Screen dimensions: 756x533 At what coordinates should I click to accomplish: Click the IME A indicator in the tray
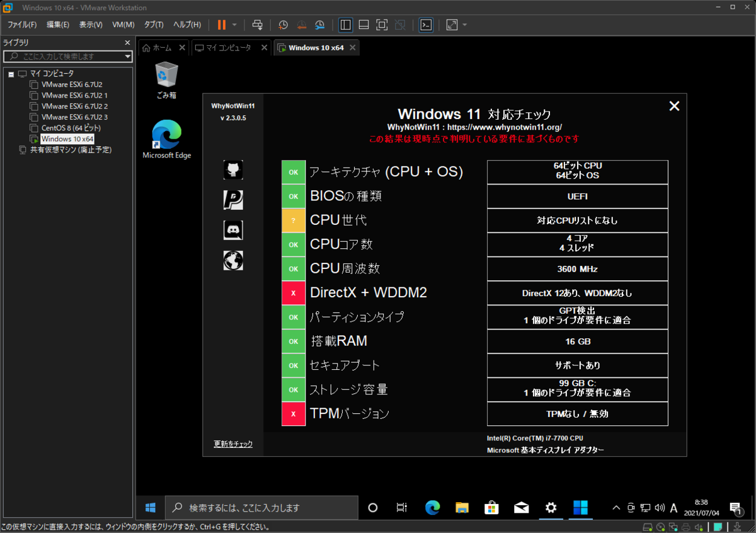pyautogui.click(x=673, y=508)
